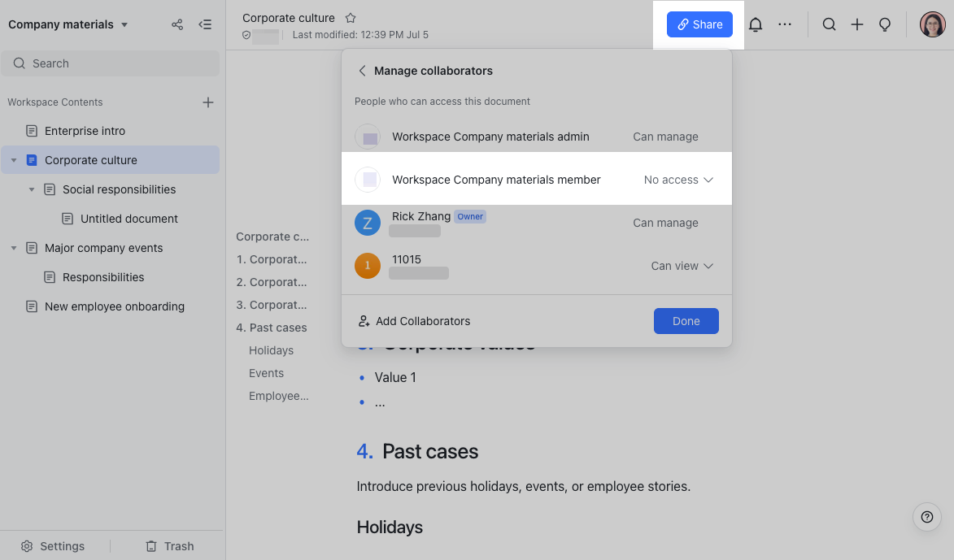This screenshot has height=560, width=954.
Task: Open the Trash
Action: pos(169,545)
